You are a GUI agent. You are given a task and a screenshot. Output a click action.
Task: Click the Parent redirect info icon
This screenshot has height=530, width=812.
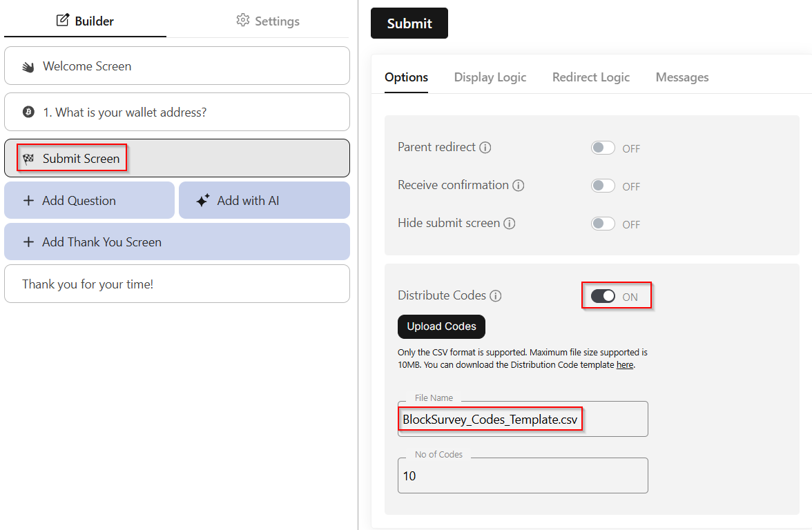485,148
